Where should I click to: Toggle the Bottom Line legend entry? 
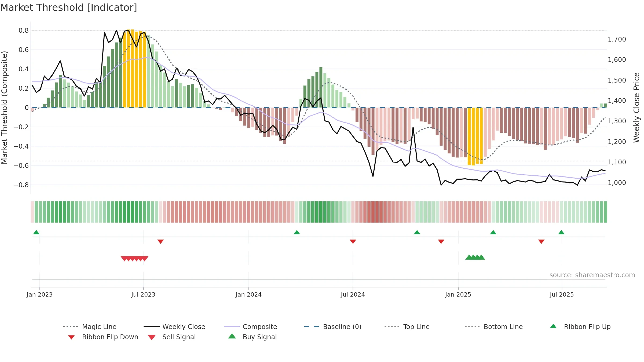tap(494, 327)
